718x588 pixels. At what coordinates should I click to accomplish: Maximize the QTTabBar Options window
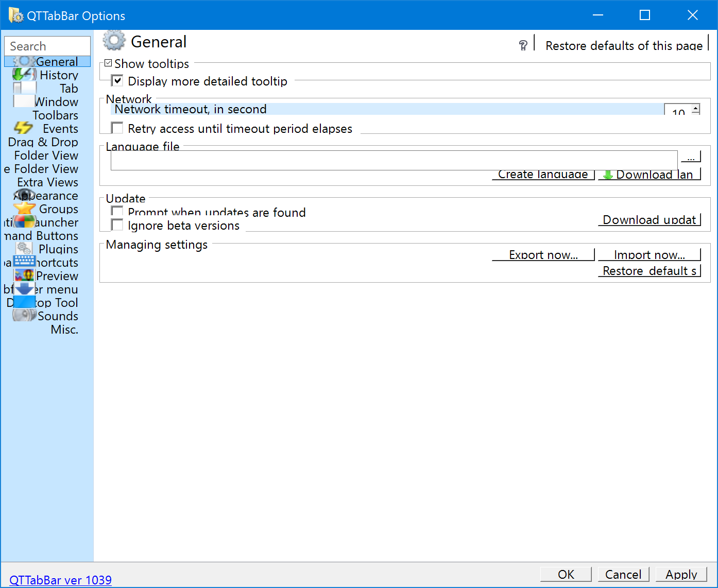645,15
